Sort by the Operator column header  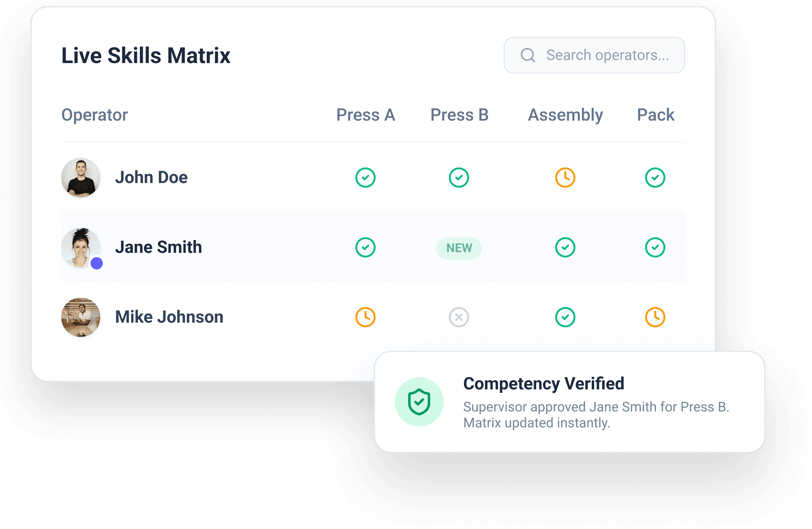point(95,115)
